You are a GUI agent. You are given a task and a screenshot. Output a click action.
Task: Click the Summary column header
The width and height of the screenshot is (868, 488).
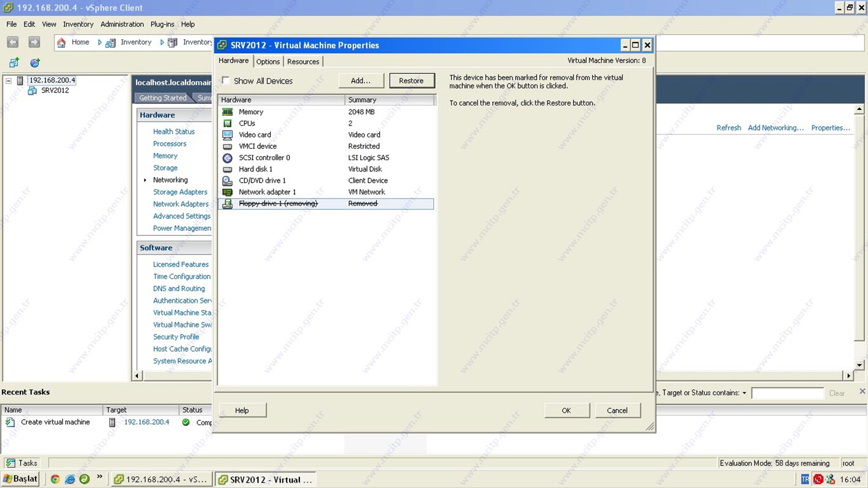coord(390,100)
